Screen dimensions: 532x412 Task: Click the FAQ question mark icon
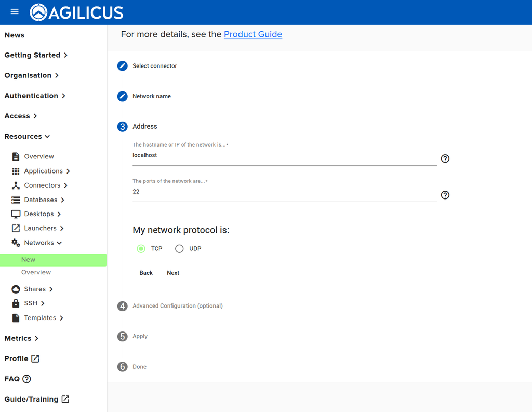point(26,379)
